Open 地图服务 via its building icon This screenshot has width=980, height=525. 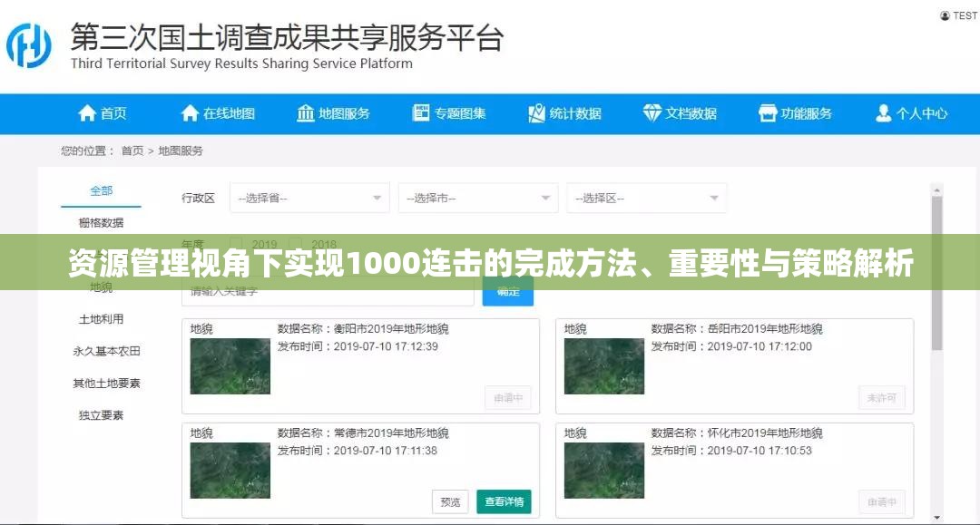click(304, 113)
